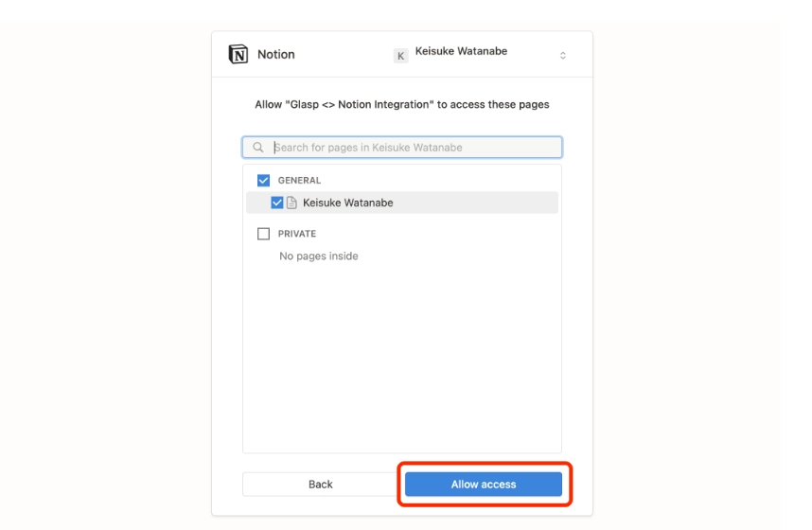Click the Notion logo icon
Image resolution: width=812 pixels, height=530 pixels.
click(x=238, y=54)
